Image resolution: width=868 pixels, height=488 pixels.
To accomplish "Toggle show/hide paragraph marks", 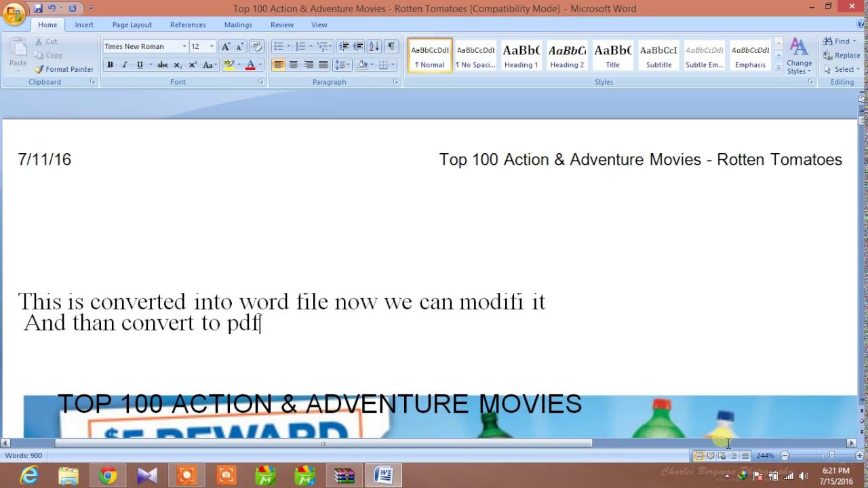I will tap(391, 46).
